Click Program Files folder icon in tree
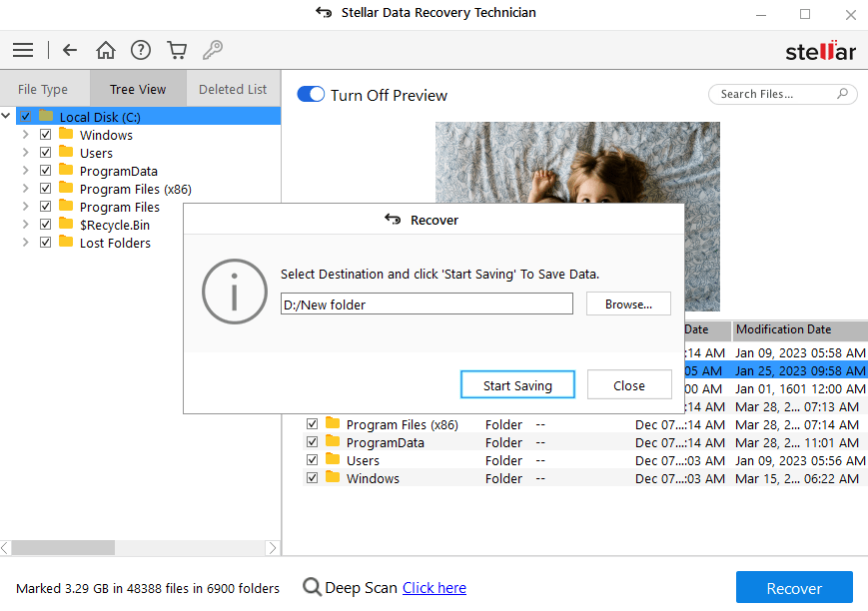 pos(66,206)
